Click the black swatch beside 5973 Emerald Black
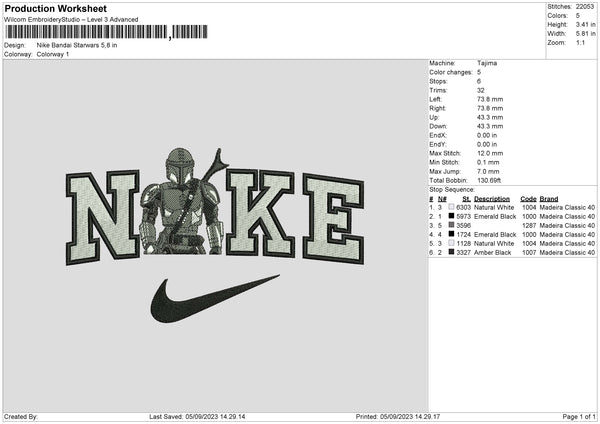The image size is (600, 424). 452,216
